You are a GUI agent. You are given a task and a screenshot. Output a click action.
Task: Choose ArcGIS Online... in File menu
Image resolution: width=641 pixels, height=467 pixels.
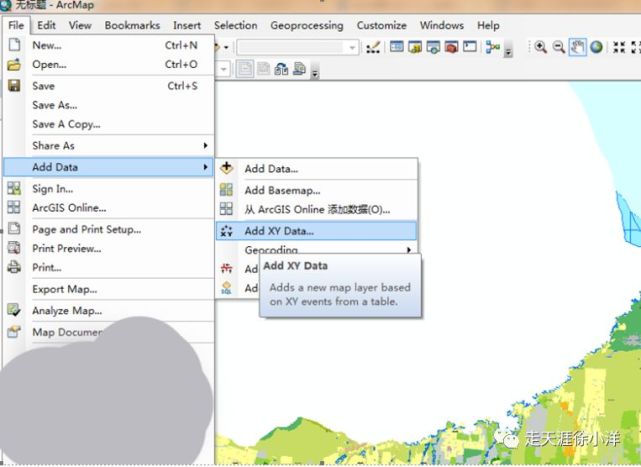tap(108, 208)
